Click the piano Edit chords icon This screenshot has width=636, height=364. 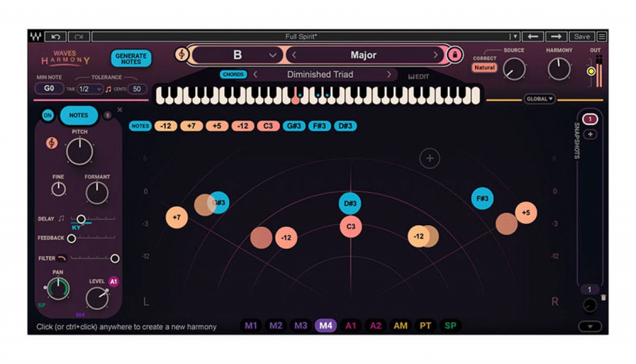(419, 76)
